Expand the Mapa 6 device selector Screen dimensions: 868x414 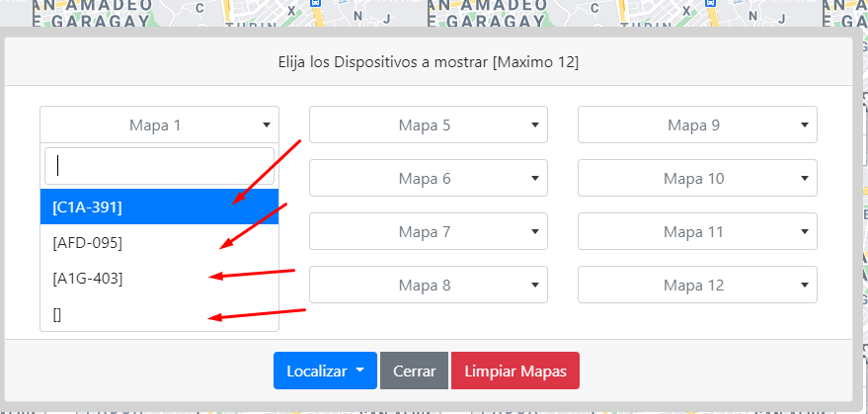(x=428, y=179)
